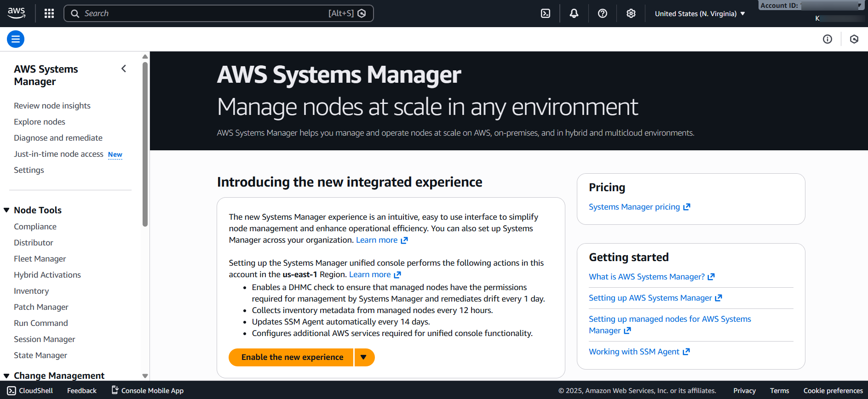Open Setting up AWS Systems Manager link
The width and height of the screenshot is (868, 399).
[x=650, y=298]
